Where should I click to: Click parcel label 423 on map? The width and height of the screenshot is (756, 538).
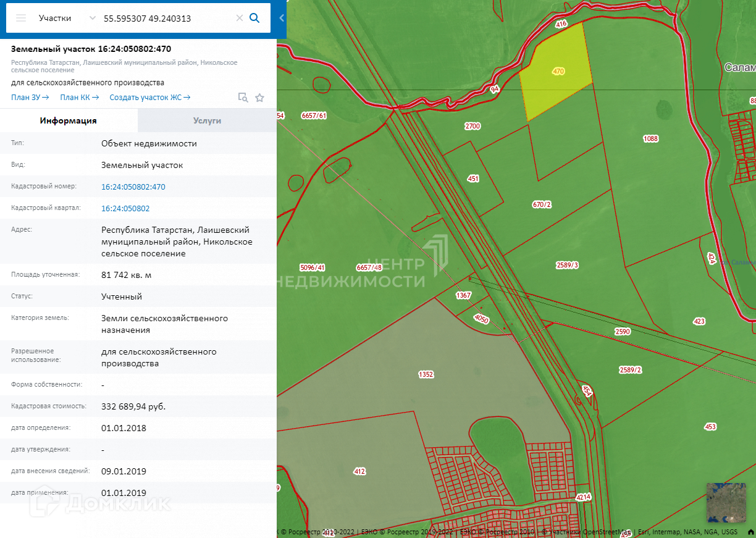pos(699,321)
